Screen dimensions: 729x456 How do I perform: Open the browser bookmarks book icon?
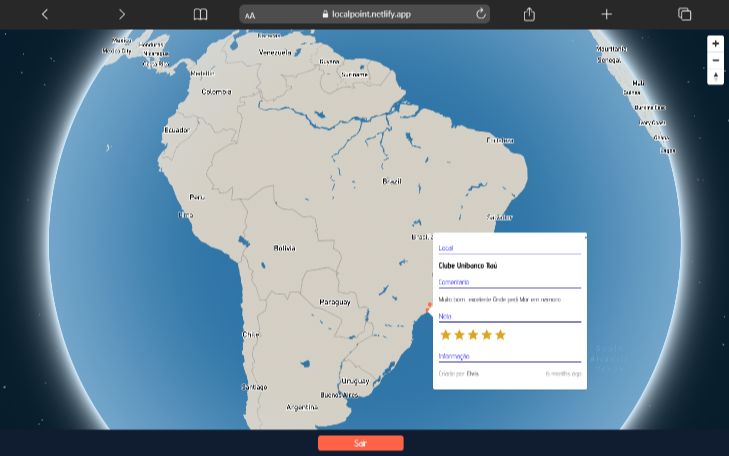pos(200,14)
